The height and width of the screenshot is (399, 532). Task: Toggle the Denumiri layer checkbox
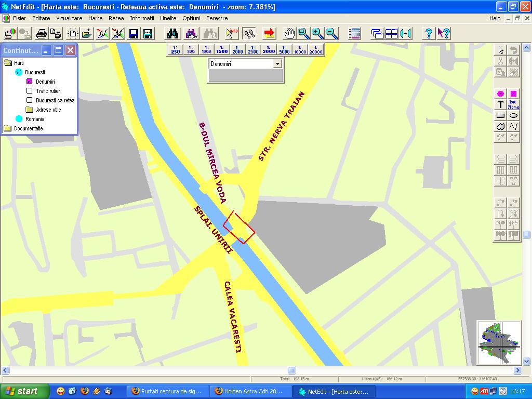[x=30, y=82]
